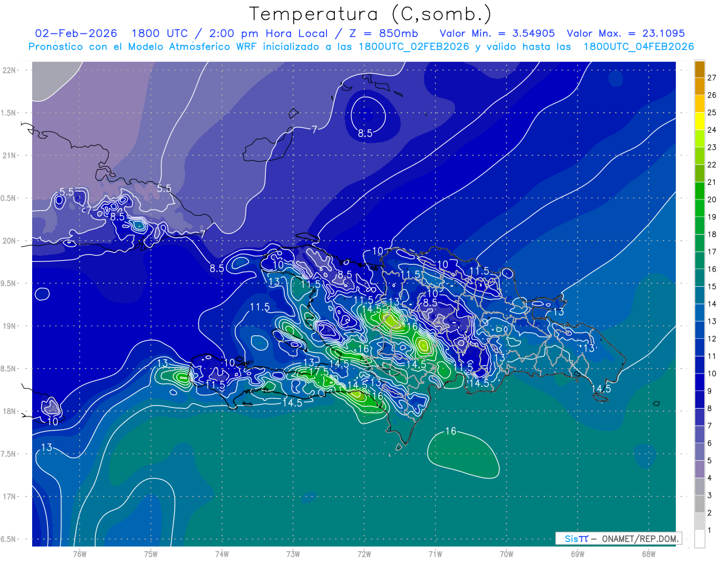Pick the purple legend swatch between 4 and 5
The height and width of the screenshot is (562, 728).
(699, 469)
